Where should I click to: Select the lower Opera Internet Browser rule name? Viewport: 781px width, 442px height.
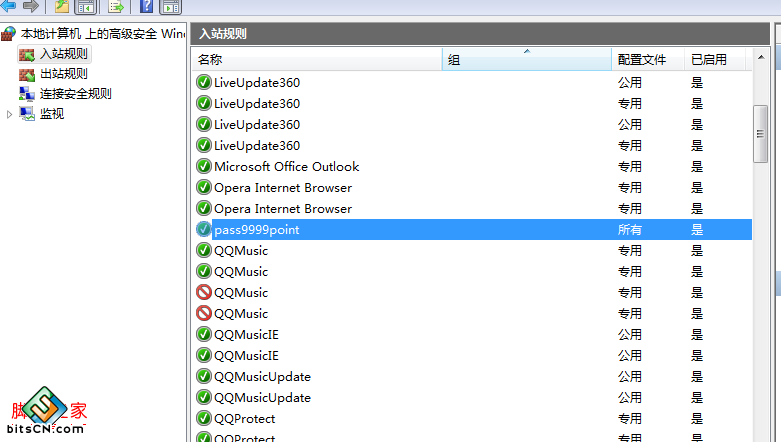[283, 209]
